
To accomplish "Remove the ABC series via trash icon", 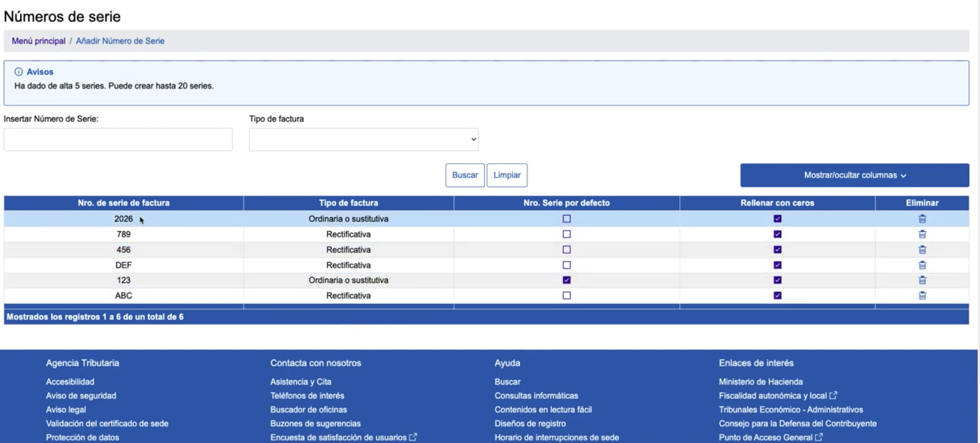I will coord(922,296).
